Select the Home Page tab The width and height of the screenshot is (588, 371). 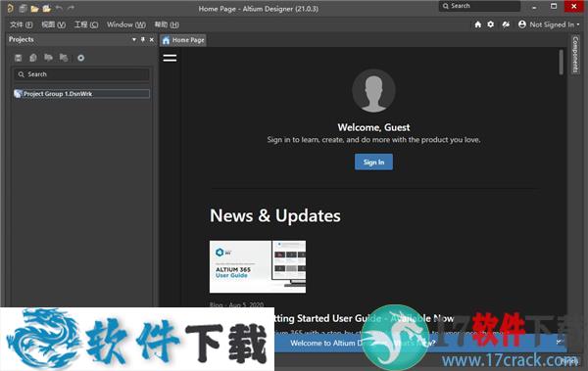[x=183, y=40]
